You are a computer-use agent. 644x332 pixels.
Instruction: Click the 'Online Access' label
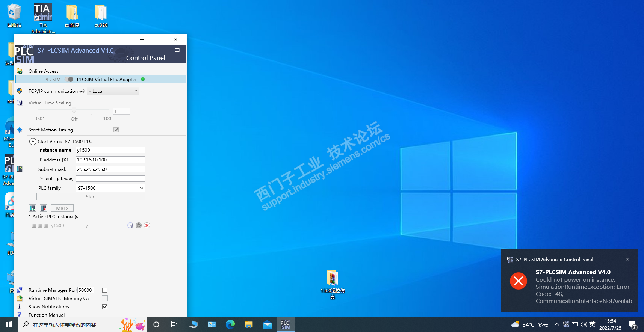[44, 71]
